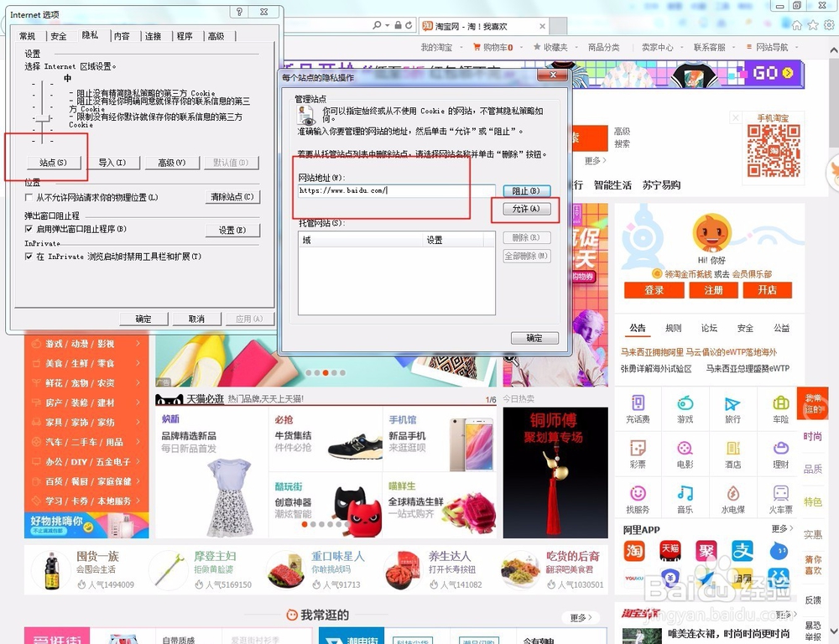Screen dimensions: 839x644
Task: Click the 网站地址 input field
Action: point(397,190)
